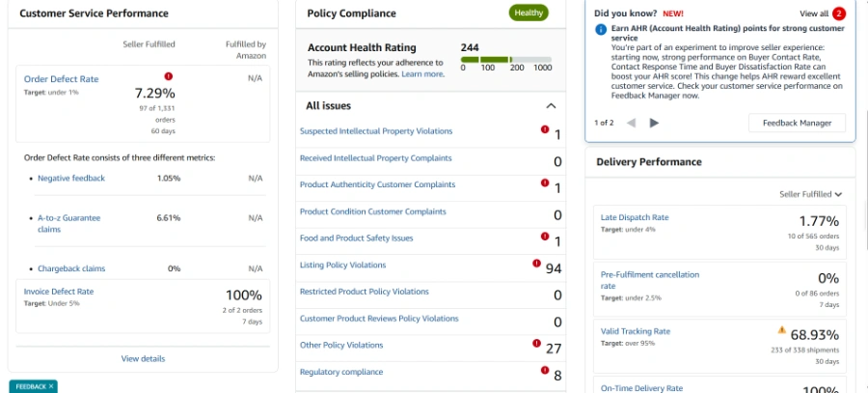
Task: Click the 1.77% Late Dispatch Rate value
Action: point(819,221)
